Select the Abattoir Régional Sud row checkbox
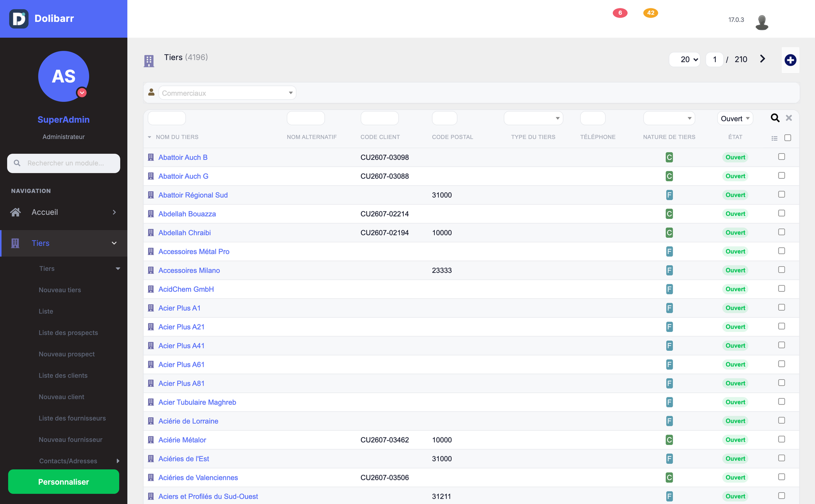 click(781, 194)
